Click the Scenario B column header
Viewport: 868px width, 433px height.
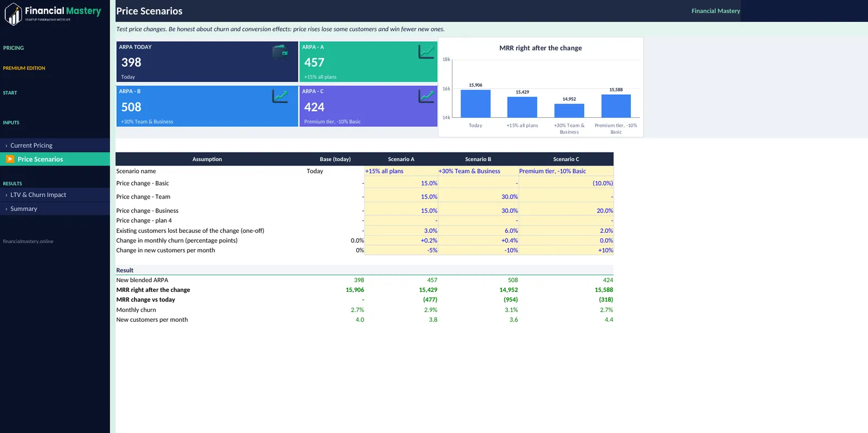[x=478, y=159]
